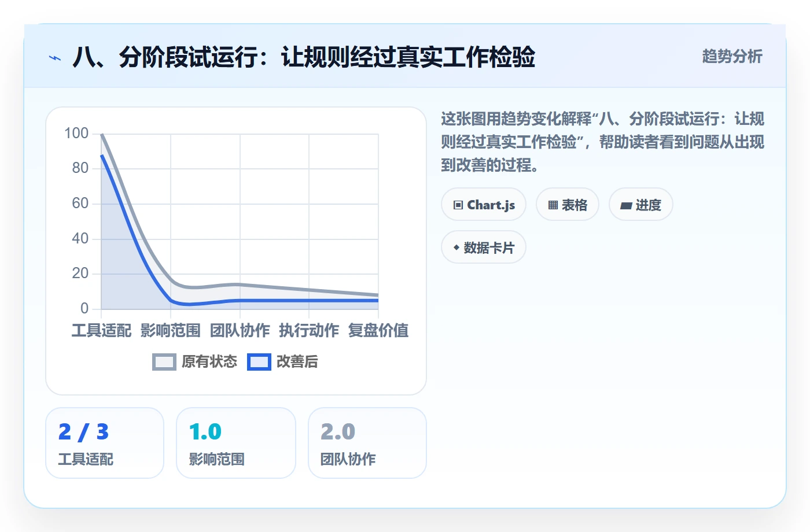The height and width of the screenshot is (532, 810).
Task: Toggle the 改善后 legend swatch
Action: 259,362
